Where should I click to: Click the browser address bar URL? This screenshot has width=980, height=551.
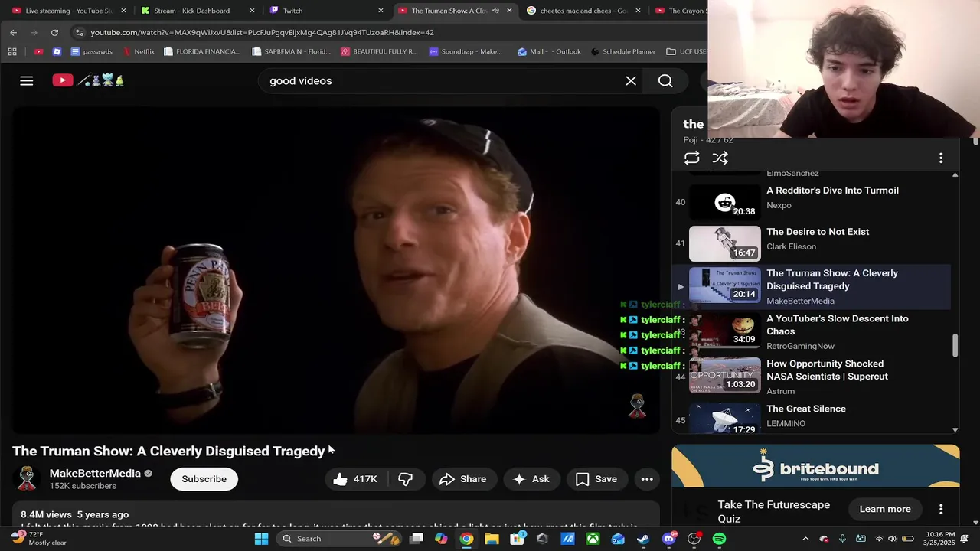coord(262,32)
